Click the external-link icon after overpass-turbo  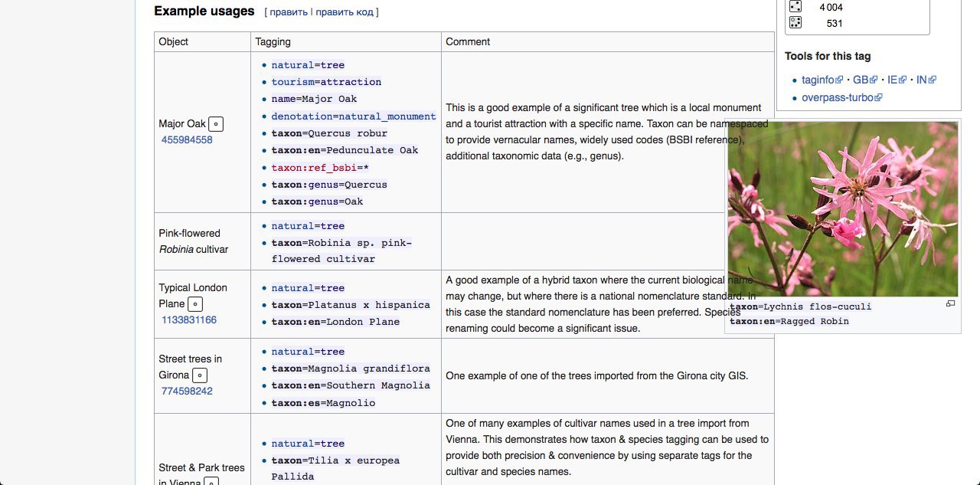click(x=879, y=98)
